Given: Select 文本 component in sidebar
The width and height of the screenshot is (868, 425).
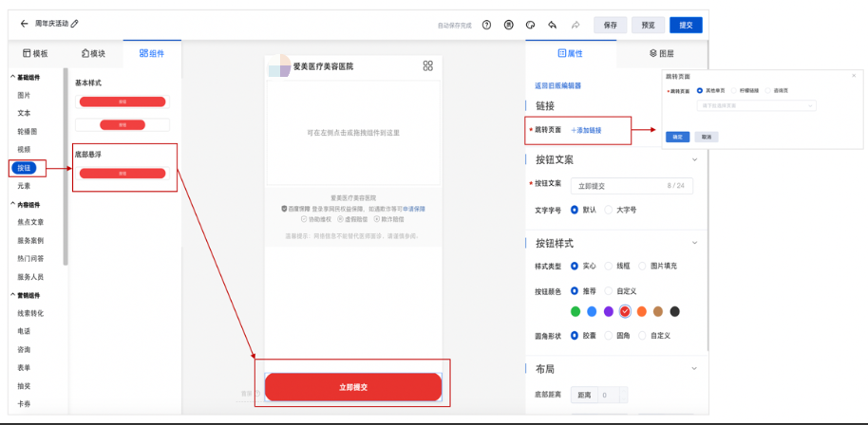Looking at the screenshot, I should click(x=24, y=113).
